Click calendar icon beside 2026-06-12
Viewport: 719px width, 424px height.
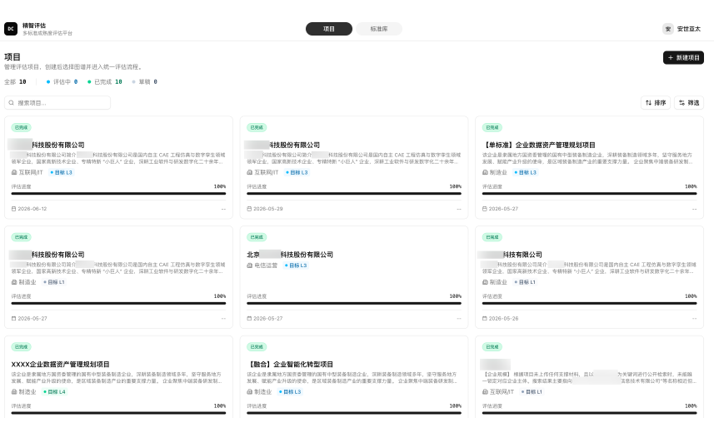tap(14, 209)
